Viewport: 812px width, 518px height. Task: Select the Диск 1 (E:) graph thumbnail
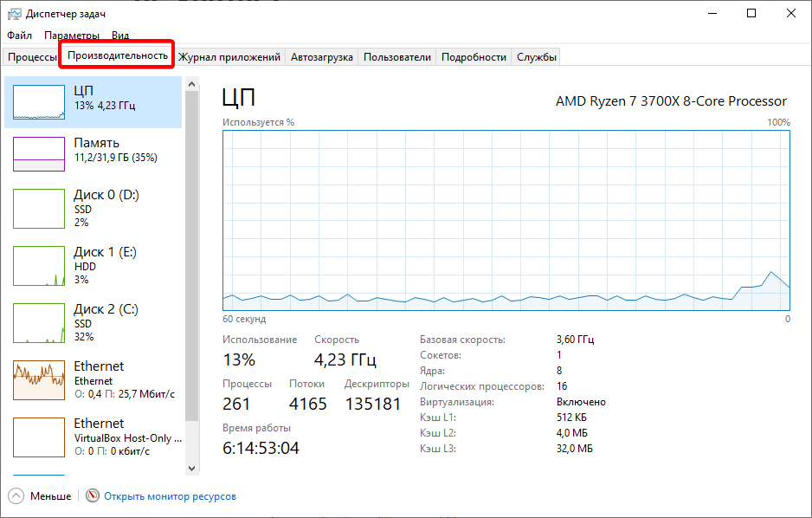click(39, 266)
